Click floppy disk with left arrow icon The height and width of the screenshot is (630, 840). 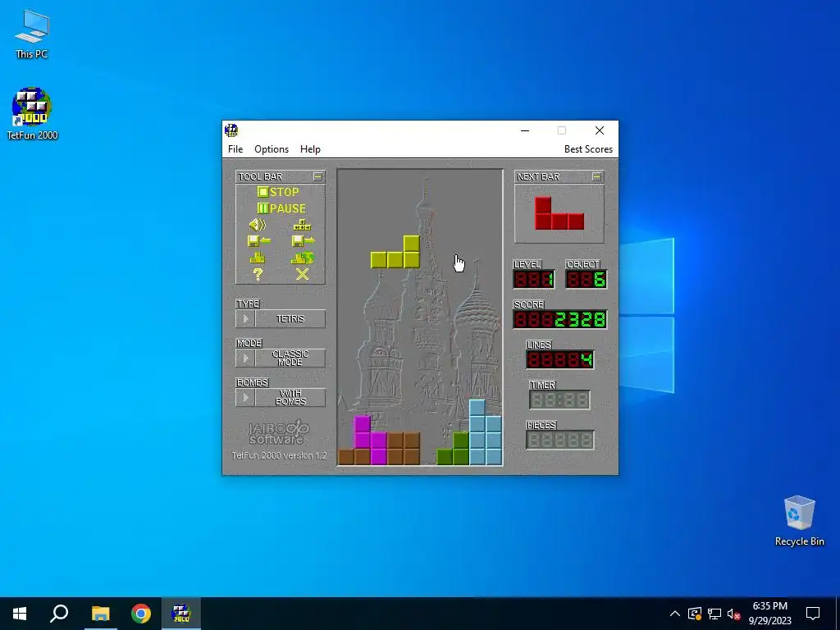click(258, 241)
